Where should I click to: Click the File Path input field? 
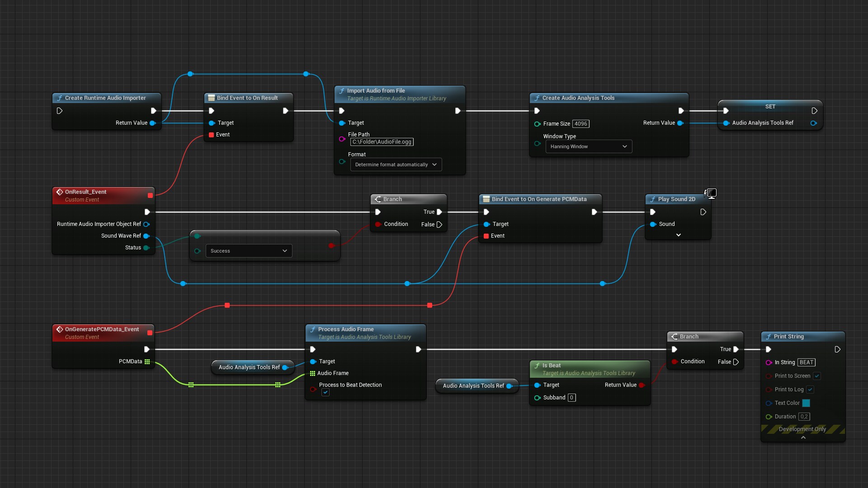pyautogui.click(x=382, y=142)
